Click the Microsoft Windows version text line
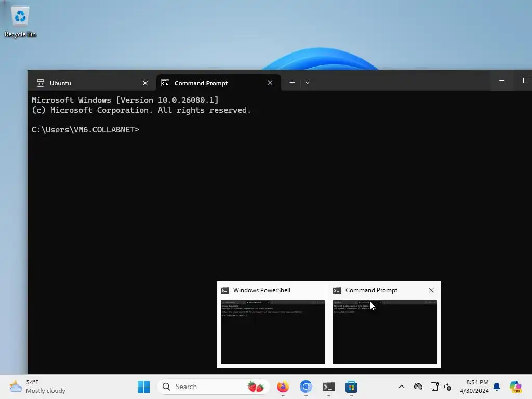The image size is (532, 399). click(x=125, y=100)
